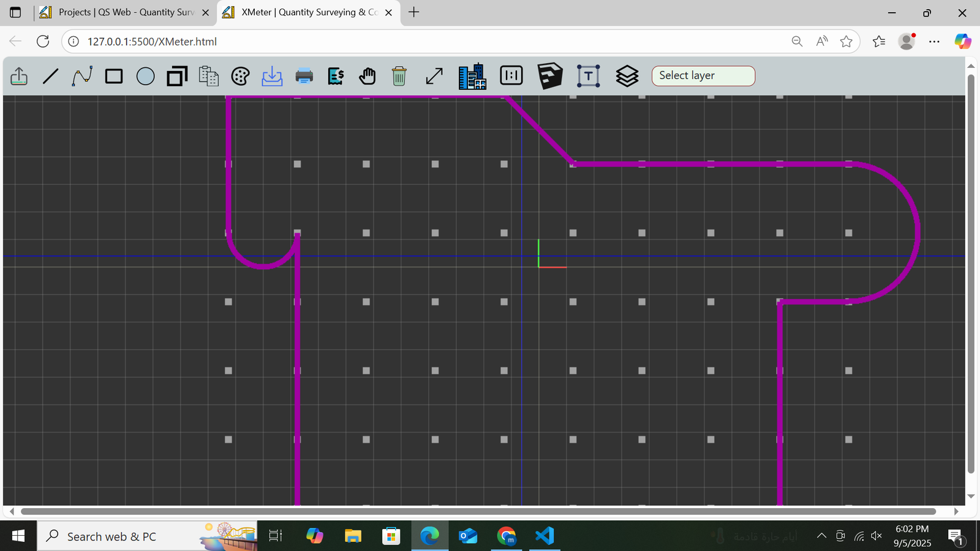Click the printer icon
The width and height of the screenshot is (980, 551).
[304, 77]
